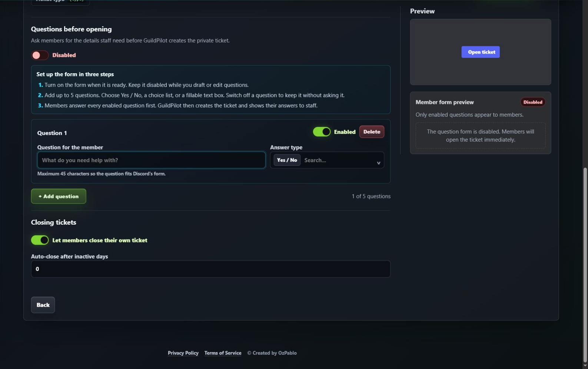This screenshot has width=588, height=369.
Task: Click the 'Preview' heading
Action: (x=422, y=11)
